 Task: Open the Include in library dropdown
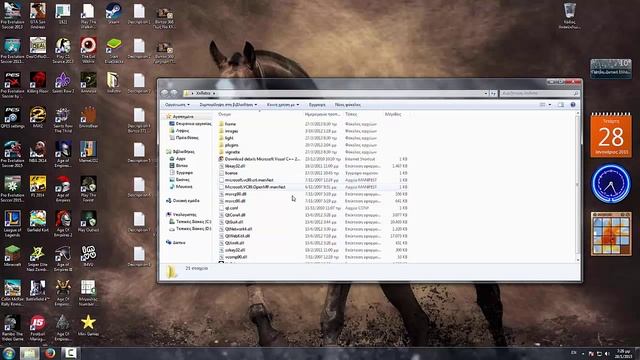tap(228, 105)
